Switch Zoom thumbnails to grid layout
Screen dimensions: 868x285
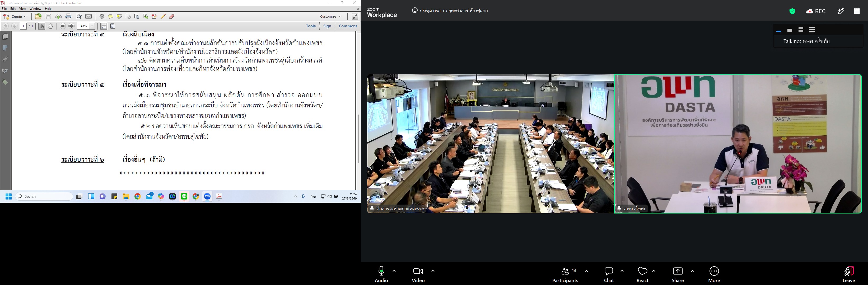click(x=812, y=30)
